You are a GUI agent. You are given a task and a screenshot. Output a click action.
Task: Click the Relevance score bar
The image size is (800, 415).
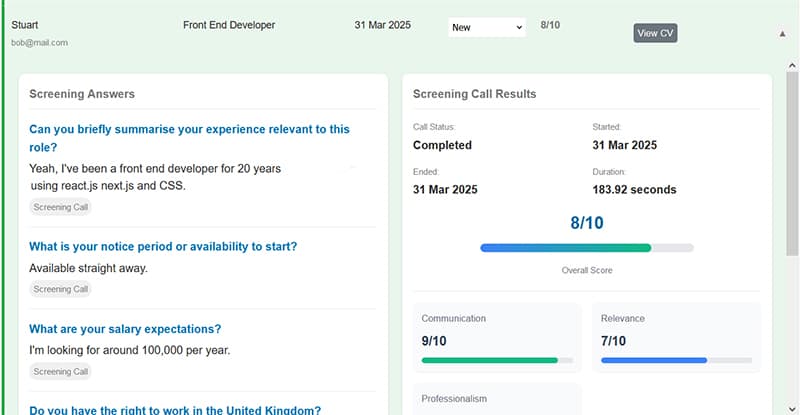(x=676, y=360)
